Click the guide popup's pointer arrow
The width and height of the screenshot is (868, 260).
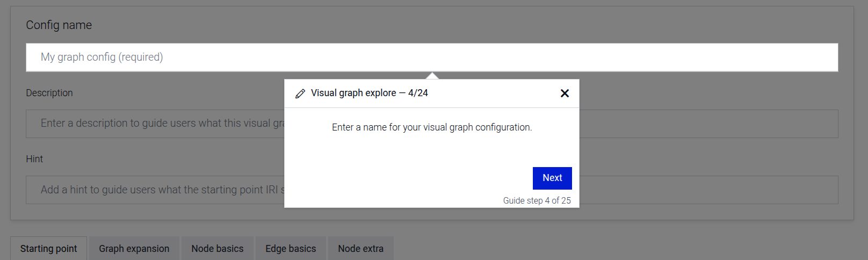tap(432, 76)
